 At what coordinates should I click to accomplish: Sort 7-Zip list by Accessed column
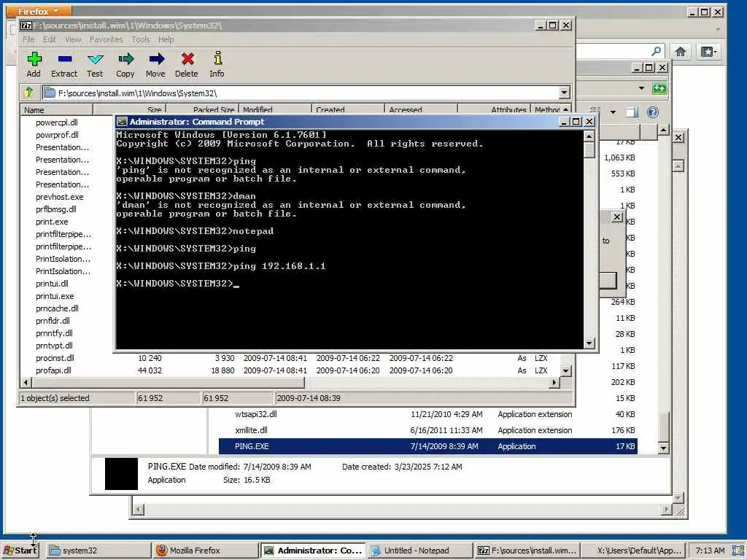421,110
